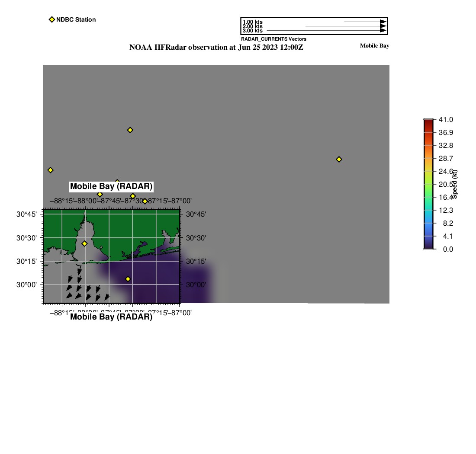
Task: Click the 3.00 kts arrowhead in vector legend
Action: (383, 31)
